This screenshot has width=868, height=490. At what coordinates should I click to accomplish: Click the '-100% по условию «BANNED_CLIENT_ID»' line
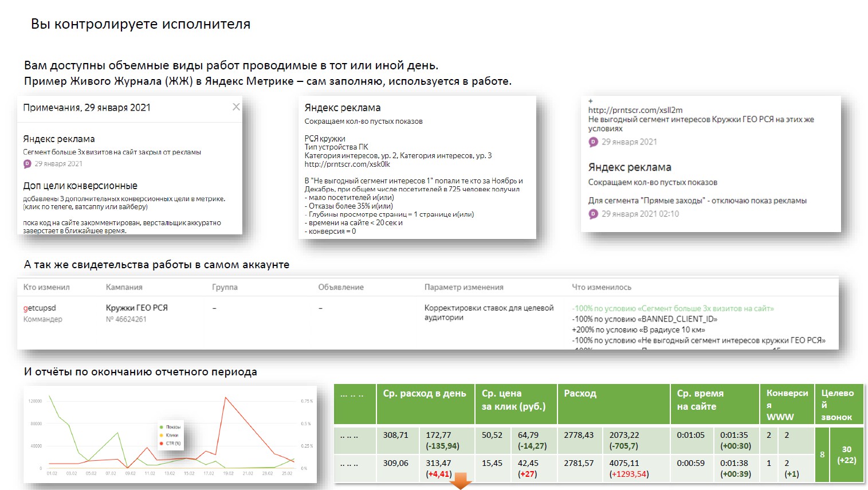coord(645,319)
